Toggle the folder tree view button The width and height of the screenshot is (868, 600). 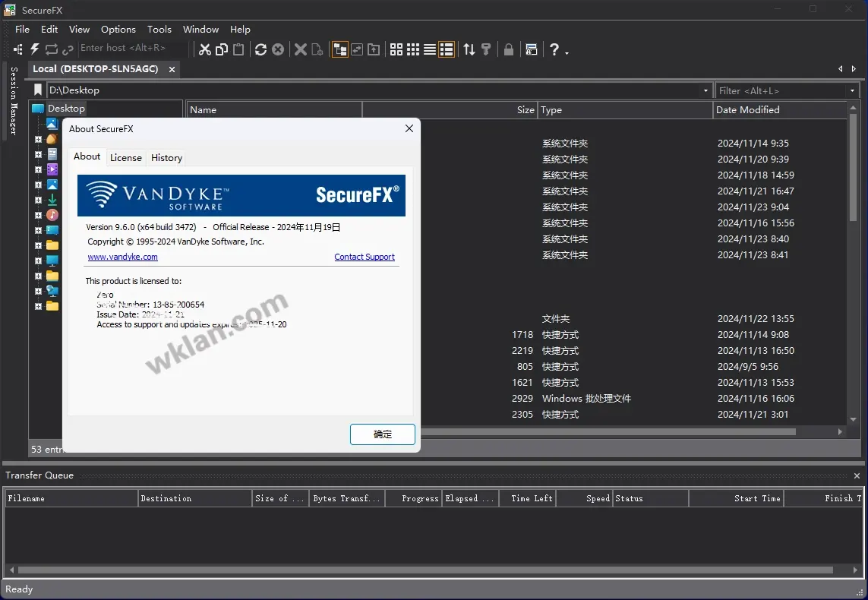[340, 49]
